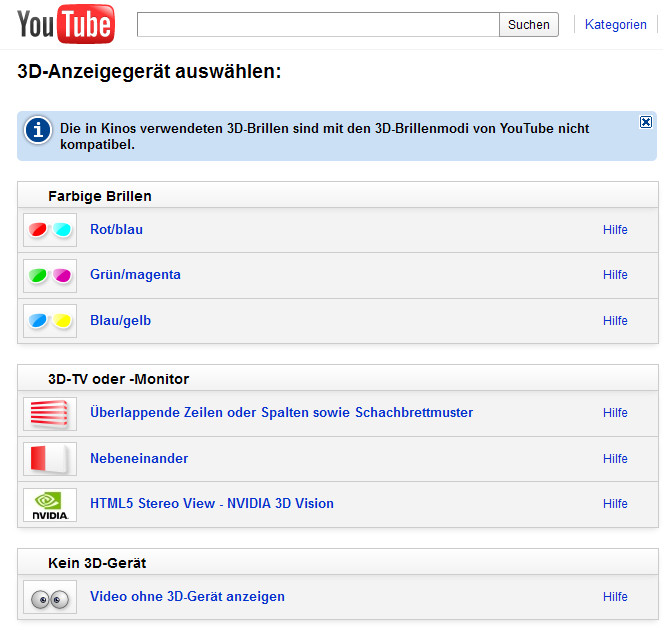The width and height of the screenshot is (663, 631).
Task: Click the blue/yellow glasses icon
Action: click(x=50, y=321)
